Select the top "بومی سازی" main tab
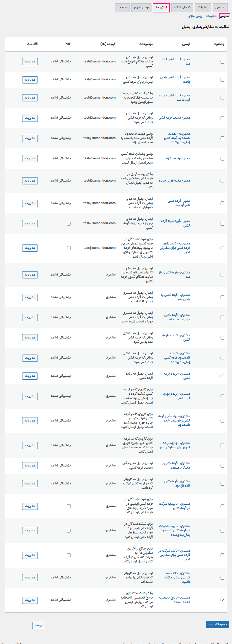 point(141,7)
